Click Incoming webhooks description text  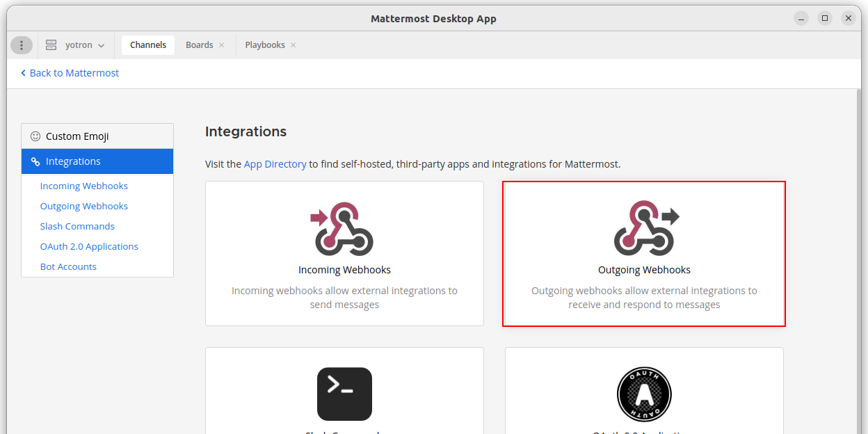(x=344, y=298)
